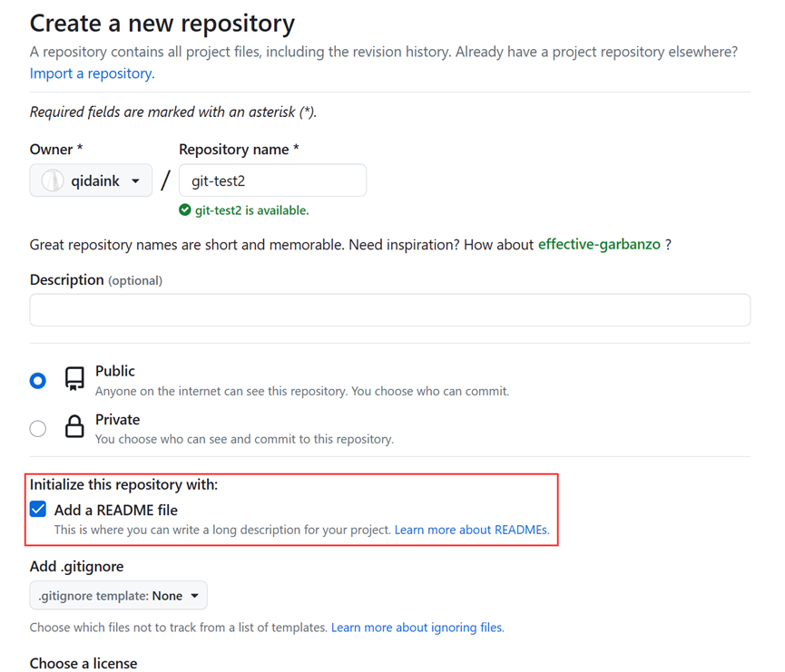Viewport: 785px width, 672px height.
Task: Click the Public option label
Action: [x=115, y=371]
